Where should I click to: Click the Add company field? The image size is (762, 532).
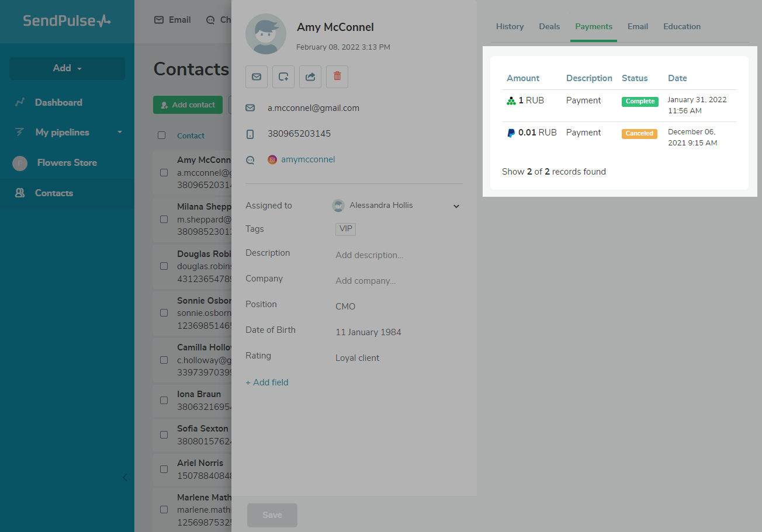(365, 281)
